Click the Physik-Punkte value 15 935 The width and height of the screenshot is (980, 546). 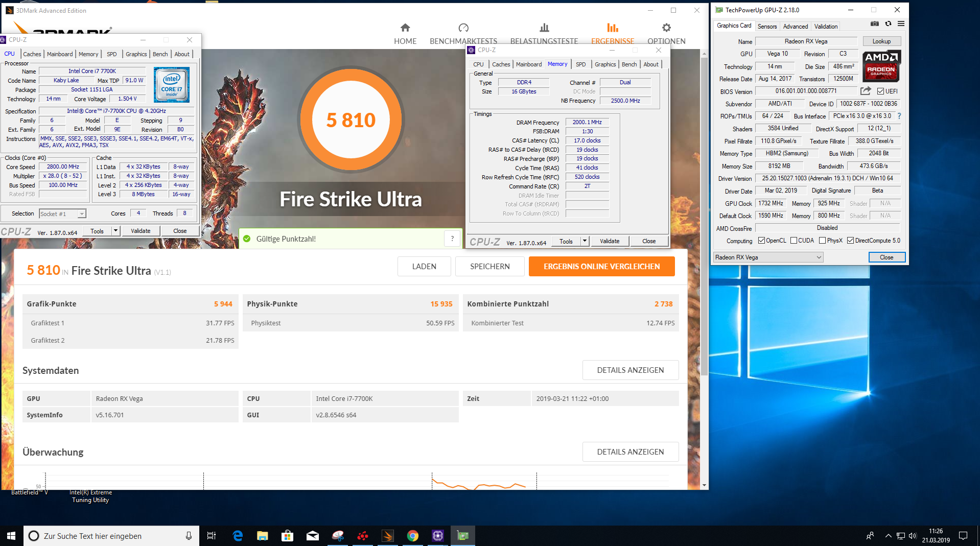(x=441, y=304)
